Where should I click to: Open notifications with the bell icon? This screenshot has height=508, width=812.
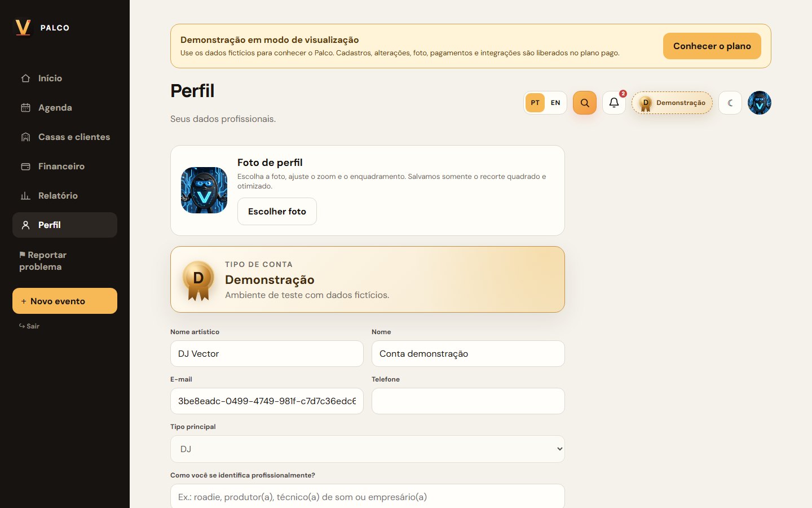tap(614, 103)
